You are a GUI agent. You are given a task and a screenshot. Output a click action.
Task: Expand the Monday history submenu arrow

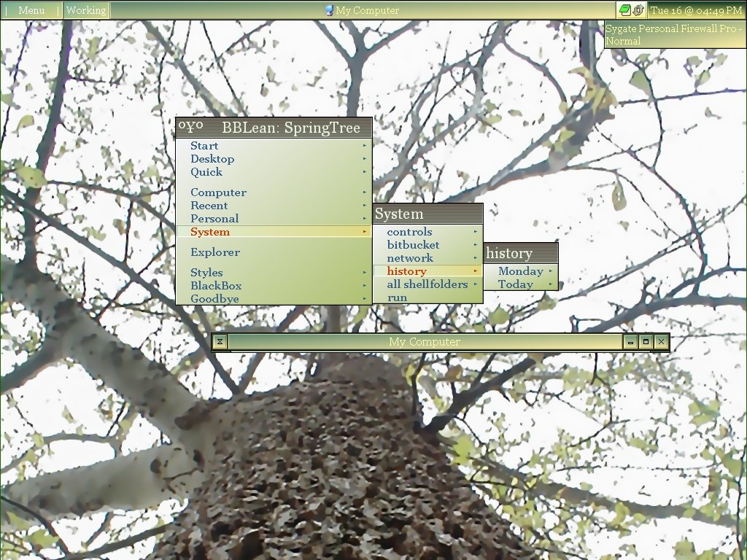click(551, 271)
